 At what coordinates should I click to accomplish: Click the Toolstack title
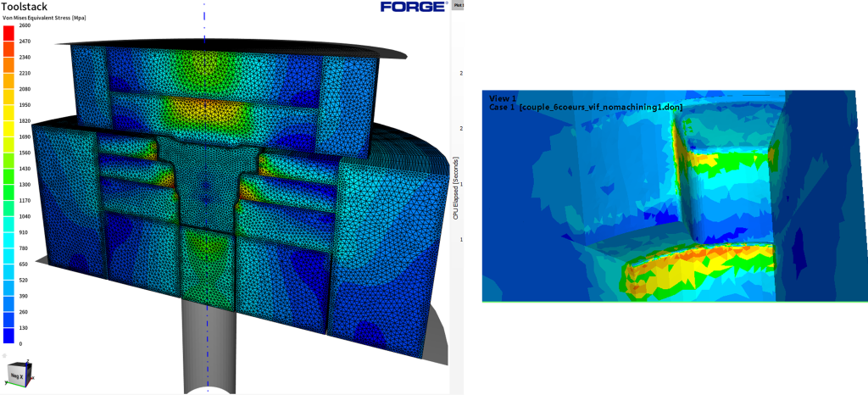pos(25,7)
